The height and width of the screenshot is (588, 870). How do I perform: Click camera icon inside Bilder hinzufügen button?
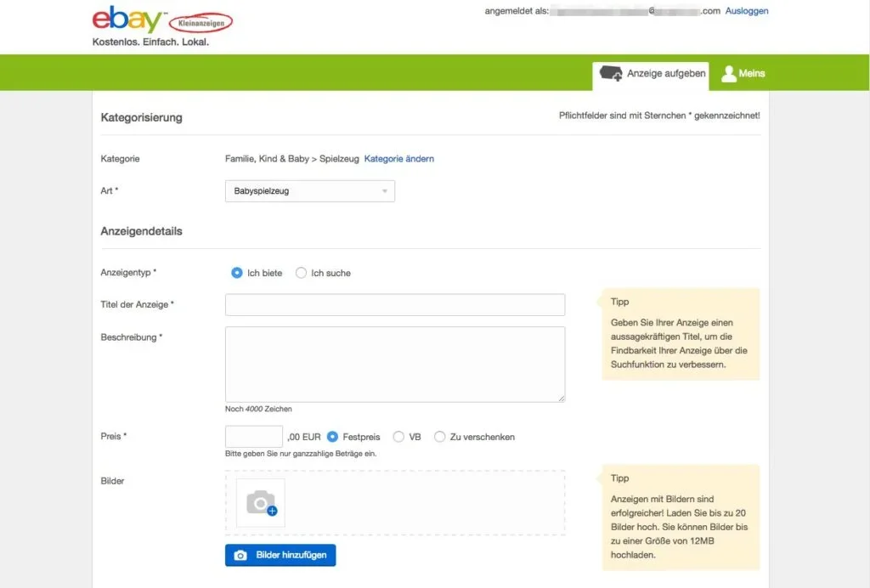click(240, 556)
